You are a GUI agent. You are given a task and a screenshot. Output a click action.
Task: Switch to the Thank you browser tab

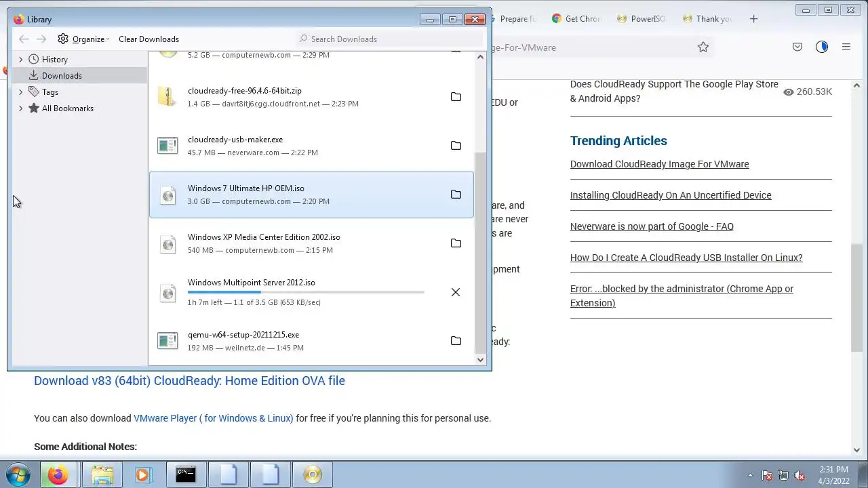(707, 19)
